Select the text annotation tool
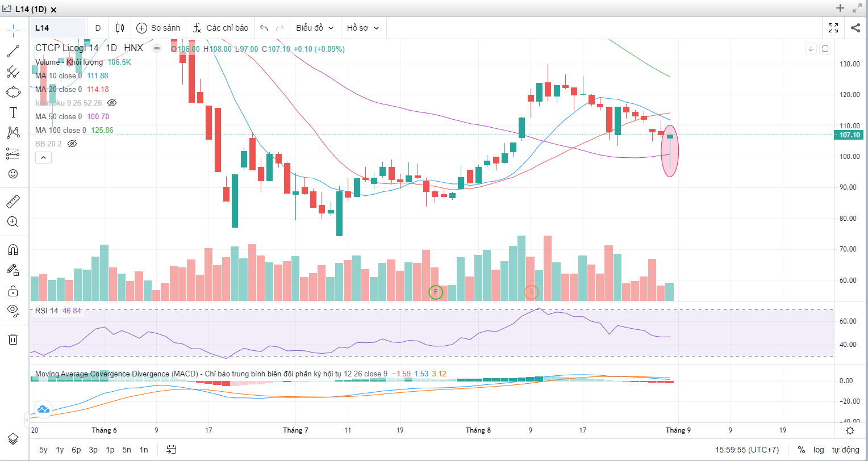 click(x=13, y=112)
